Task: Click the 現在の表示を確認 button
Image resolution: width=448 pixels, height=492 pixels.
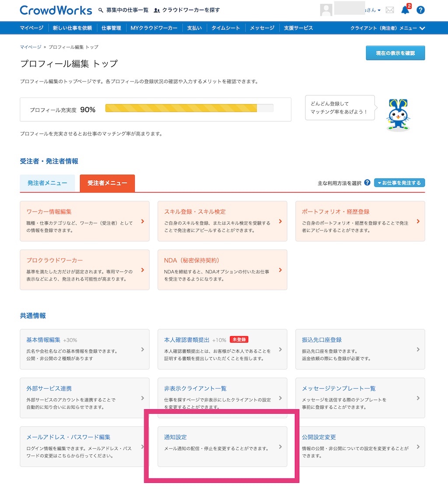Action: coord(395,53)
